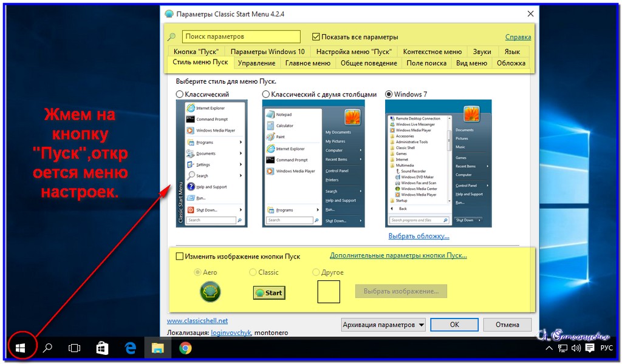The height and width of the screenshot is (364, 622).
Task: Open the Вид меню tab
Action: [x=471, y=63]
